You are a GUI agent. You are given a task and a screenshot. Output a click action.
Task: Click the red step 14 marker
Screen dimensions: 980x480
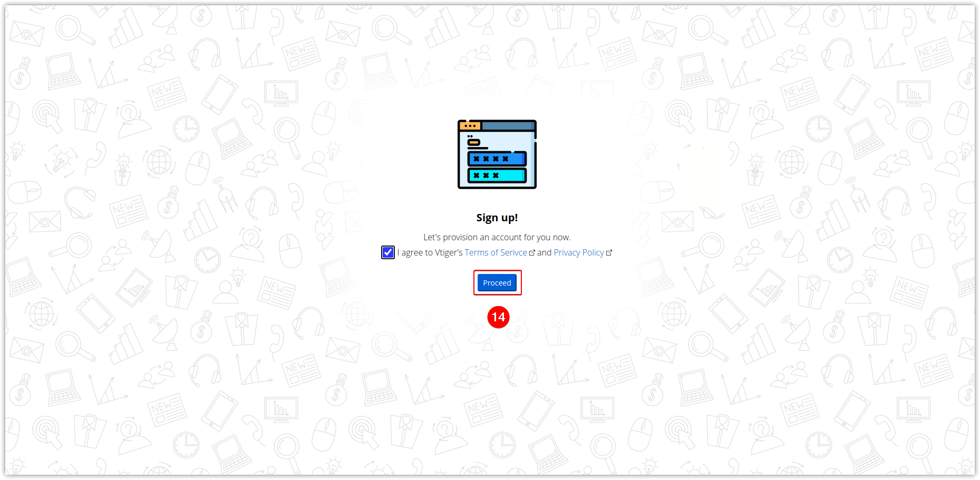498,317
